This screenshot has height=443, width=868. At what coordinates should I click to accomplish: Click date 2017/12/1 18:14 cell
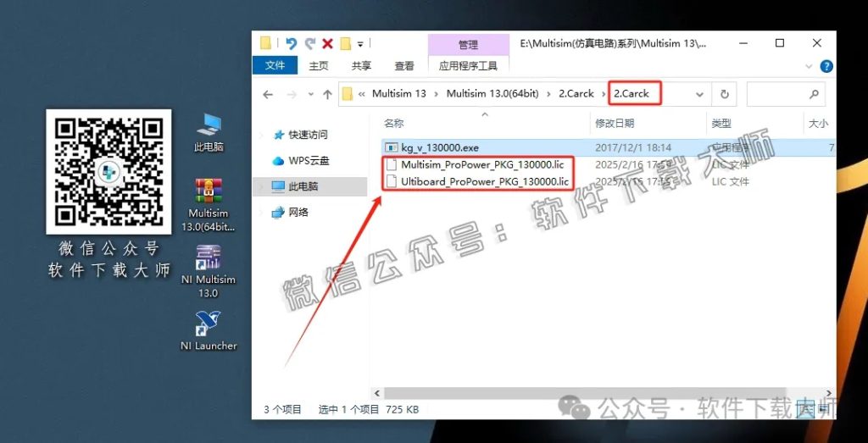[x=633, y=147]
